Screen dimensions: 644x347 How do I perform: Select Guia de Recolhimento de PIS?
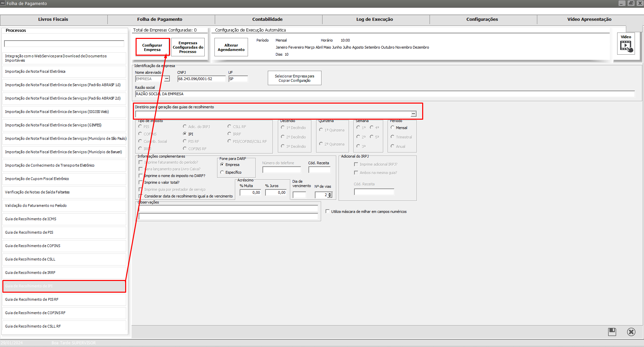click(x=64, y=232)
